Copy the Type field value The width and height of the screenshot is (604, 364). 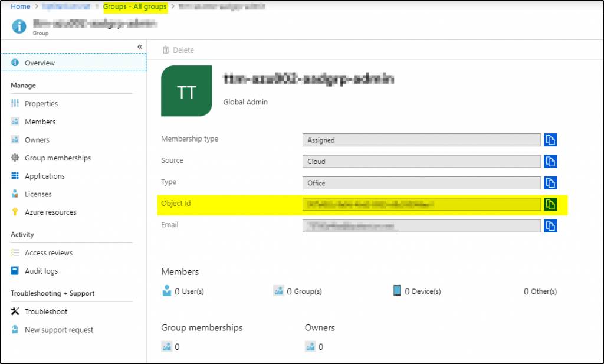coord(550,183)
